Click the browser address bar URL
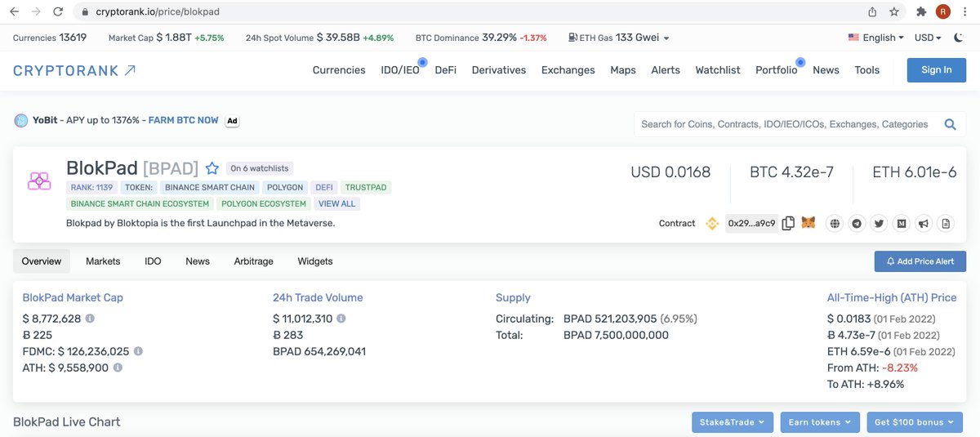This screenshot has width=980, height=437. click(159, 12)
